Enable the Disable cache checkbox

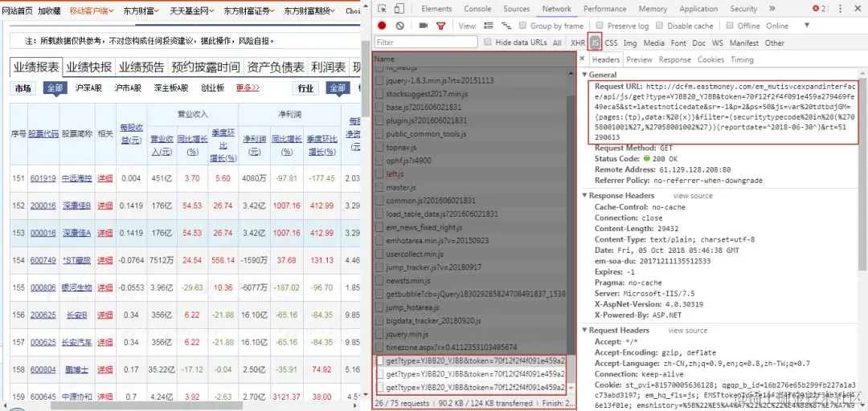point(659,26)
